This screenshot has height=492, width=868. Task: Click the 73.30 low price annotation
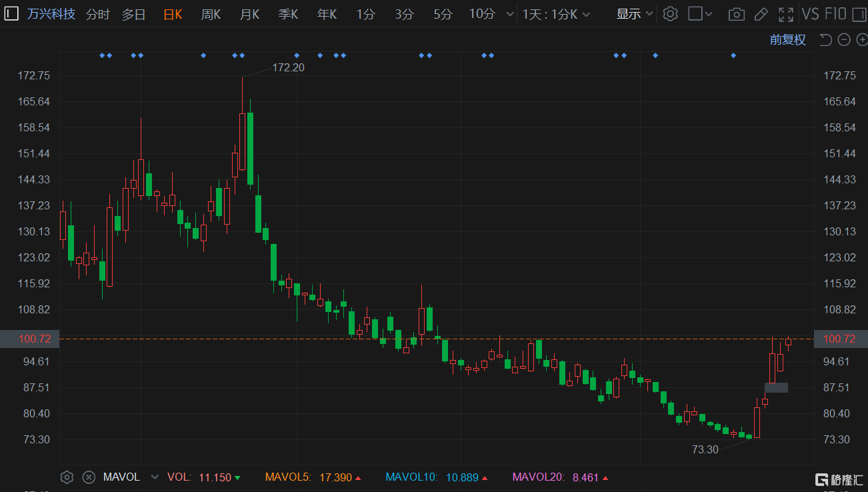tap(705, 449)
